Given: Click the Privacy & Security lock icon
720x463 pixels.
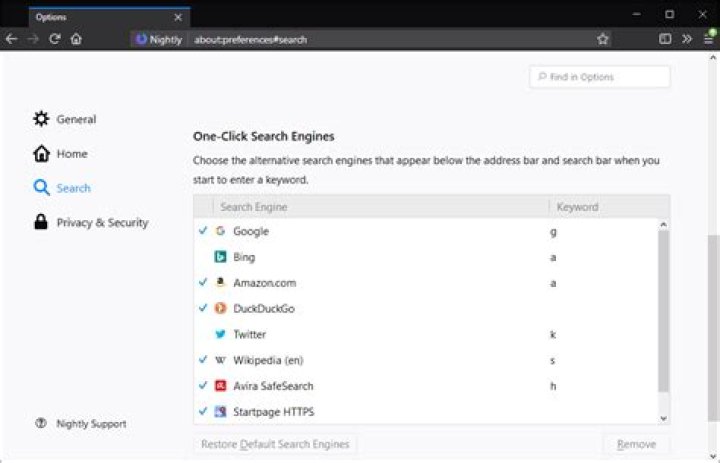Looking at the screenshot, I should coord(41,222).
